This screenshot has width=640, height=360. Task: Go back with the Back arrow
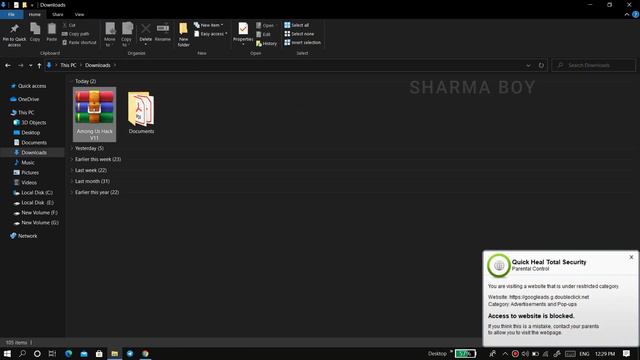(x=8, y=65)
